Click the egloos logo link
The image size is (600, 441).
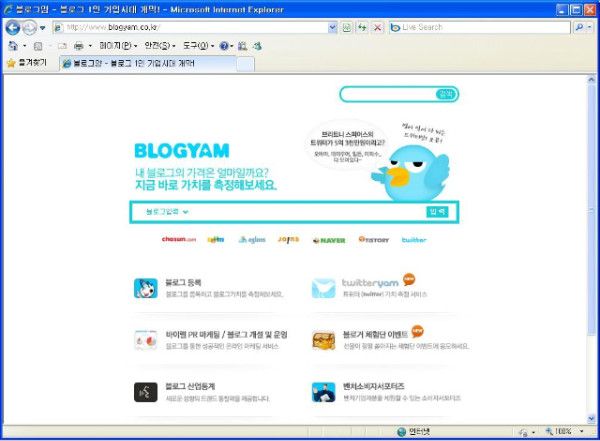tap(252, 240)
